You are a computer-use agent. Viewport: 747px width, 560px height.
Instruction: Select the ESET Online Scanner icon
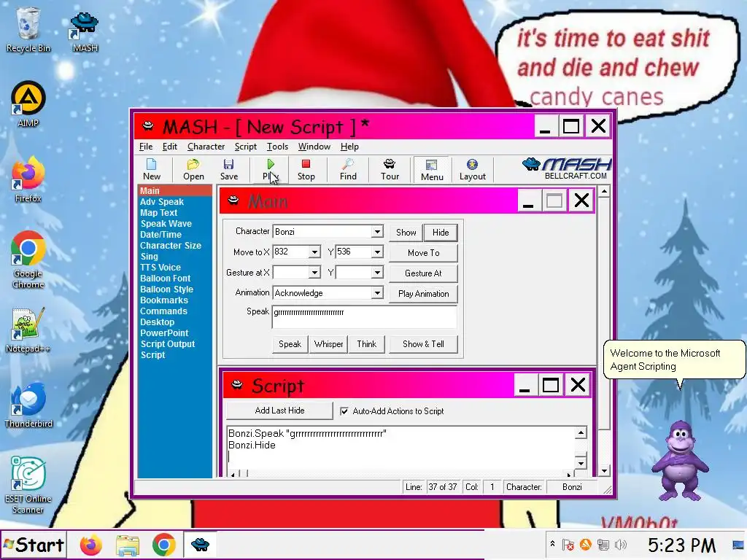[x=28, y=485]
